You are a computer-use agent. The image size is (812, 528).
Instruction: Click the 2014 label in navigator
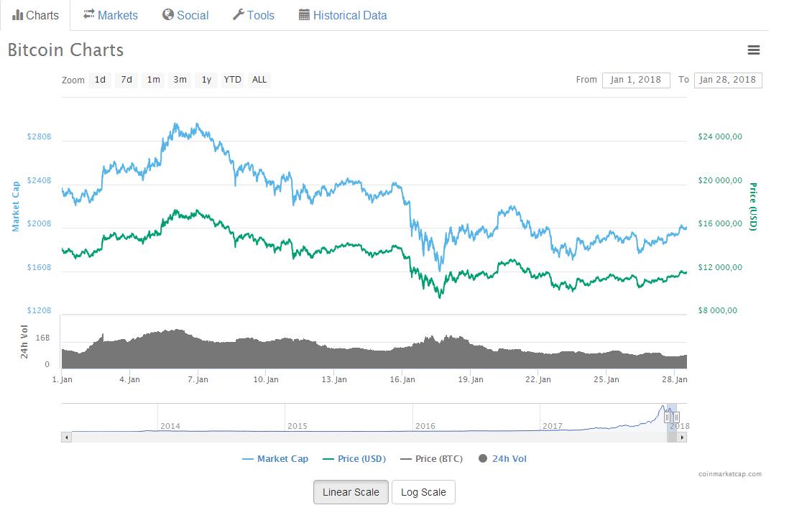coord(170,426)
